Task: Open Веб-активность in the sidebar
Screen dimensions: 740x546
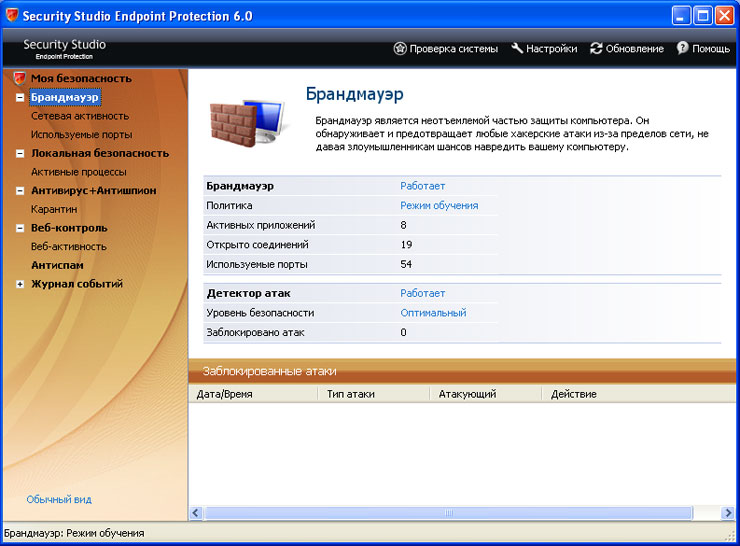Action: click(69, 246)
